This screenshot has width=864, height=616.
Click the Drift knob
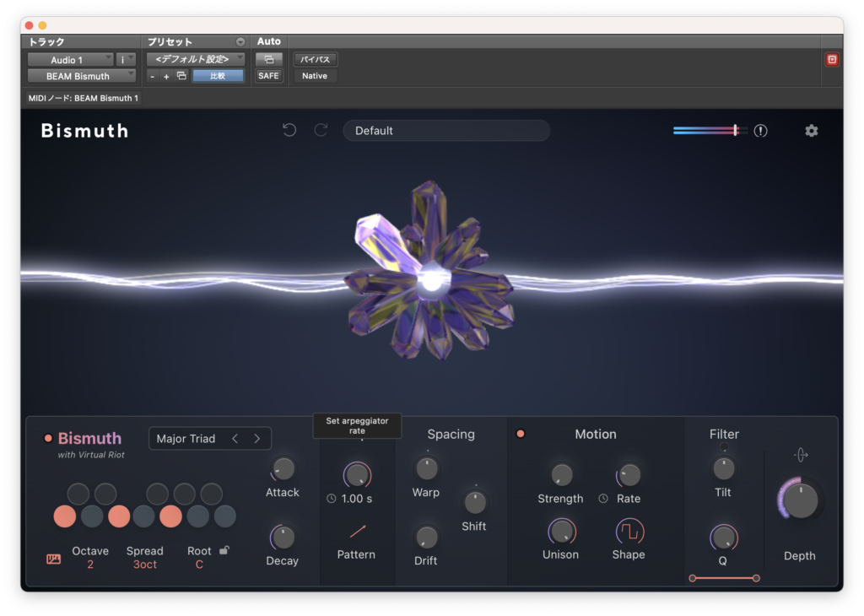tap(426, 538)
